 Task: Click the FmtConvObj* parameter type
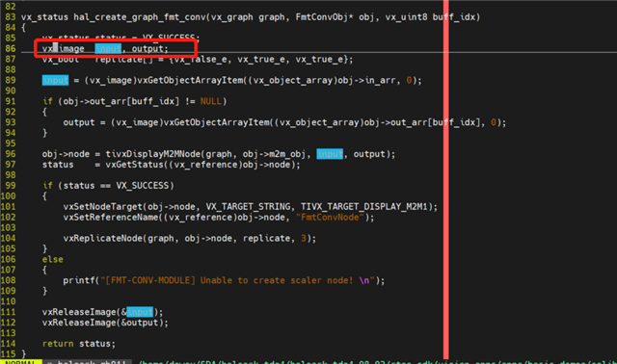click(x=324, y=17)
